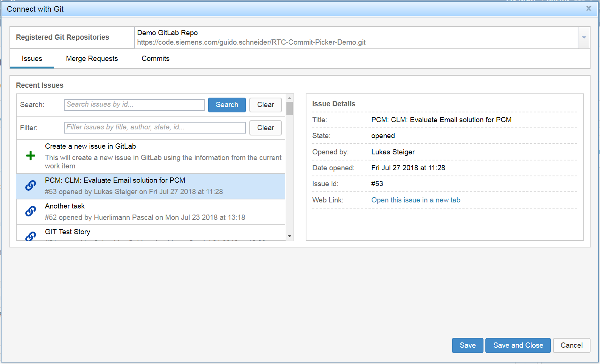
Task: Click the issues list scroll-up arrow
Action: click(289, 98)
